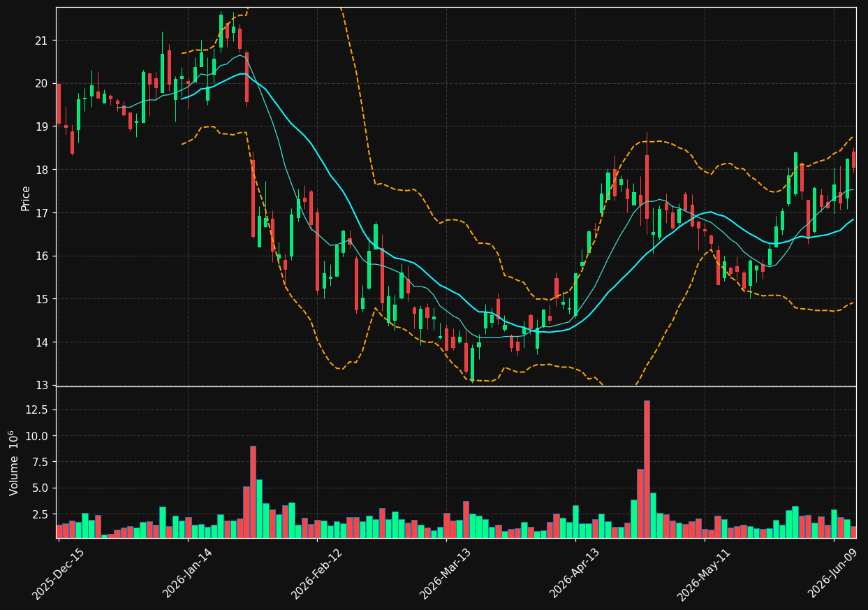Click the price axis value 13
Image resolution: width=868 pixels, height=610 pixels.
click(x=41, y=385)
